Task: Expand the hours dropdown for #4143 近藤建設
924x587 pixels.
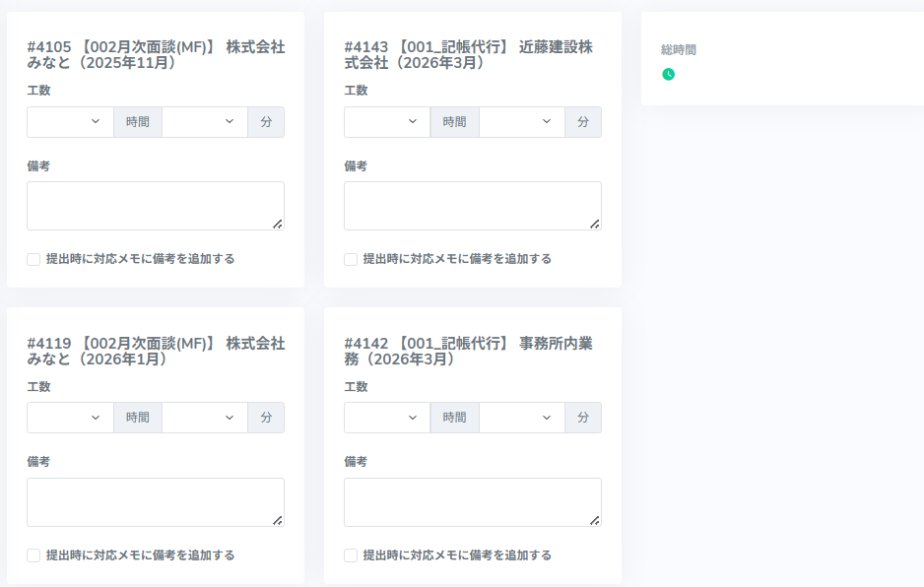Action: pyautogui.click(x=387, y=122)
